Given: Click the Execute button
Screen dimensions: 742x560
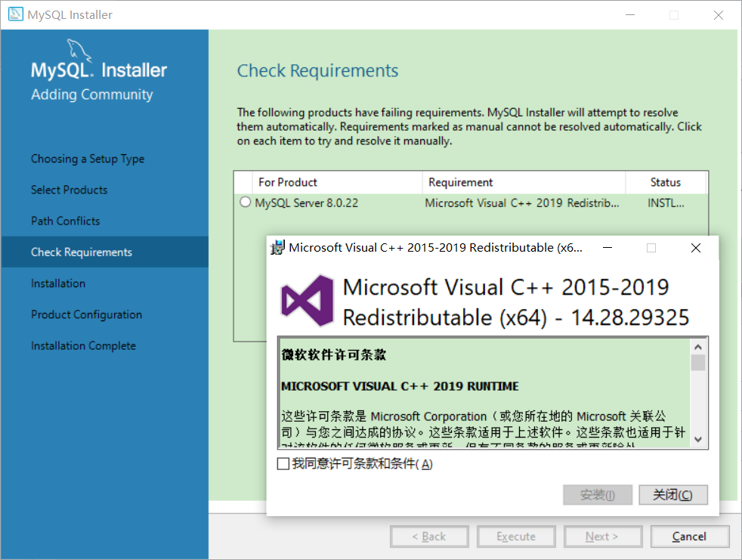Looking at the screenshot, I should (516, 537).
